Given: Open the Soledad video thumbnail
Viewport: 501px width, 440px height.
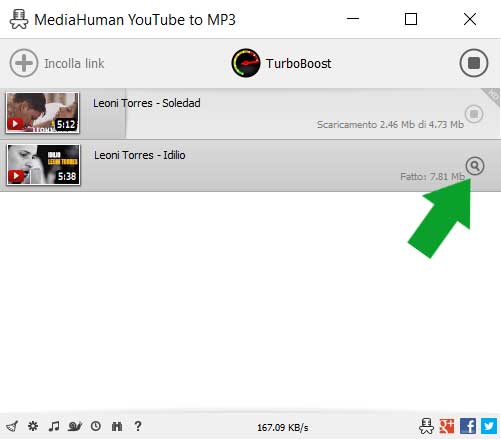Looking at the screenshot, I should (42, 113).
